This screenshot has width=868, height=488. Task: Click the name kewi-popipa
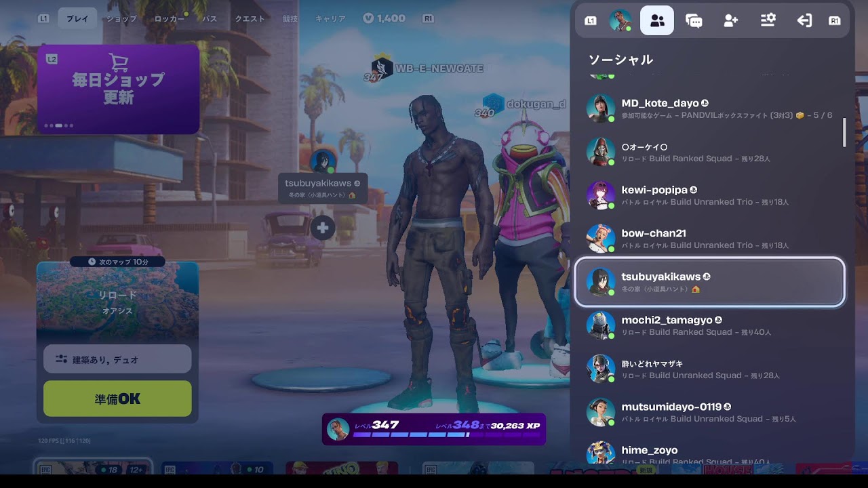pos(654,190)
